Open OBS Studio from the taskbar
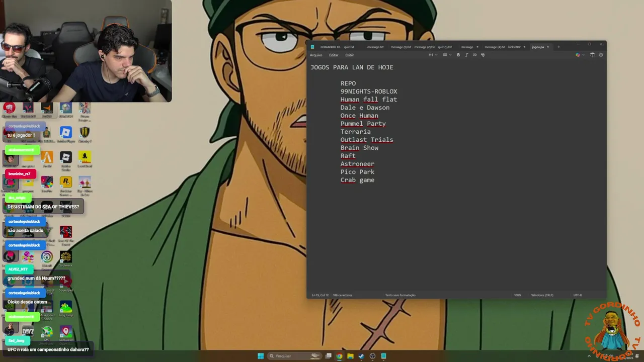 tap(372, 356)
